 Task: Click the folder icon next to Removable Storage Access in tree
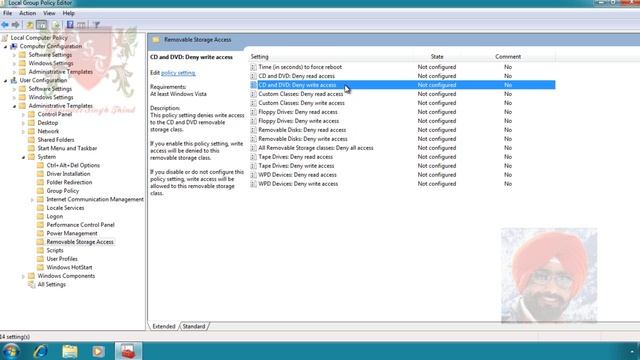(40, 242)
